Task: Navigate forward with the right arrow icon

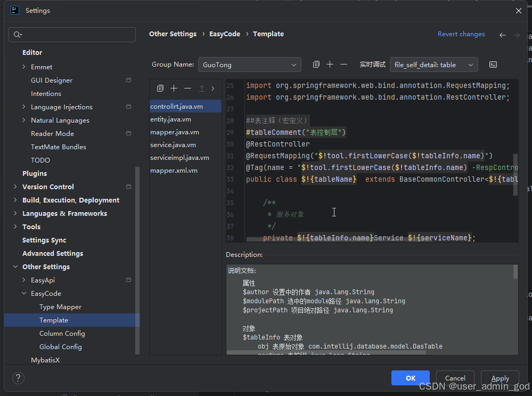Action: pyautogui.click(x=517, y=35)
